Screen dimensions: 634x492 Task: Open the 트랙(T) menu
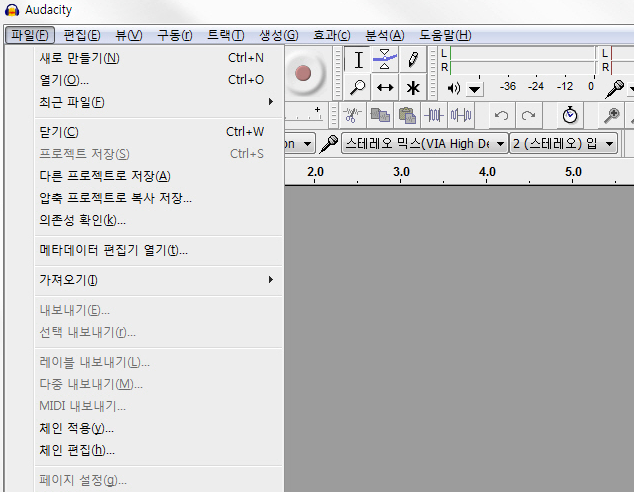pyautogui.click(x=226, y=35)
